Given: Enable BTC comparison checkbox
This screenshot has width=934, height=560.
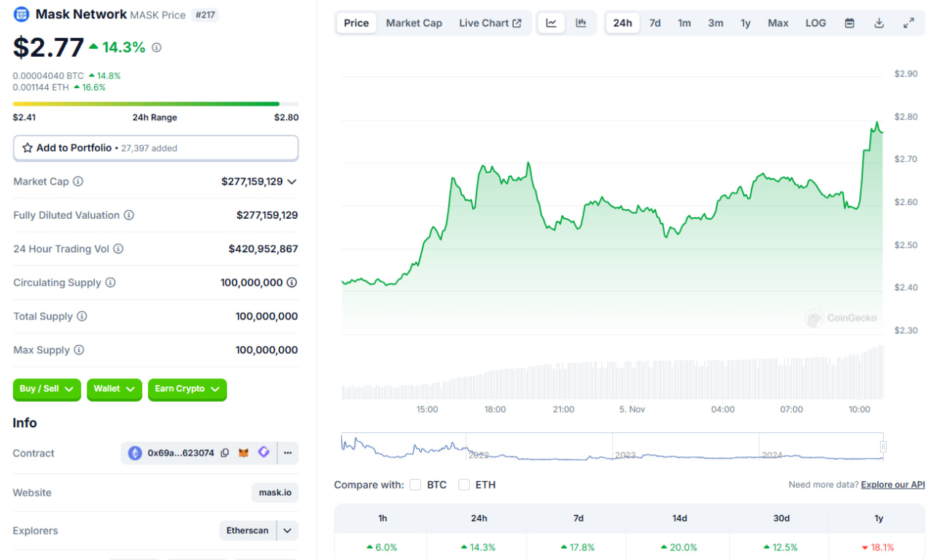Looking at the screenshot, I should (415, 485).
